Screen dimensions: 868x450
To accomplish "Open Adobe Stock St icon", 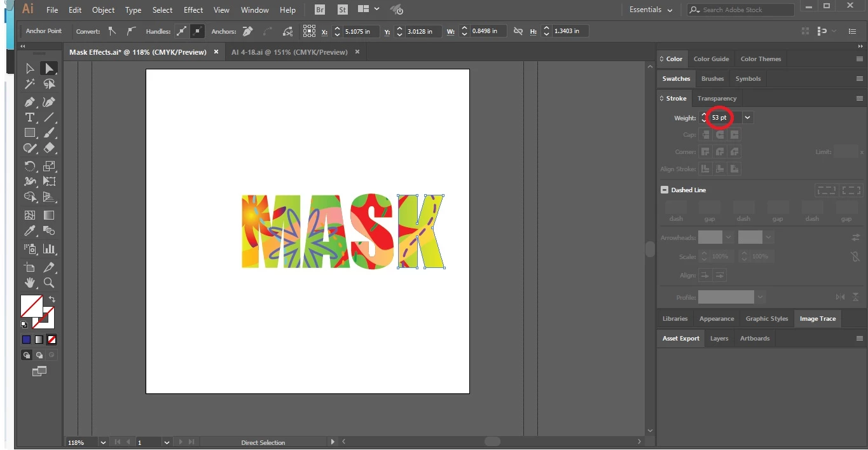I will 343,10.
